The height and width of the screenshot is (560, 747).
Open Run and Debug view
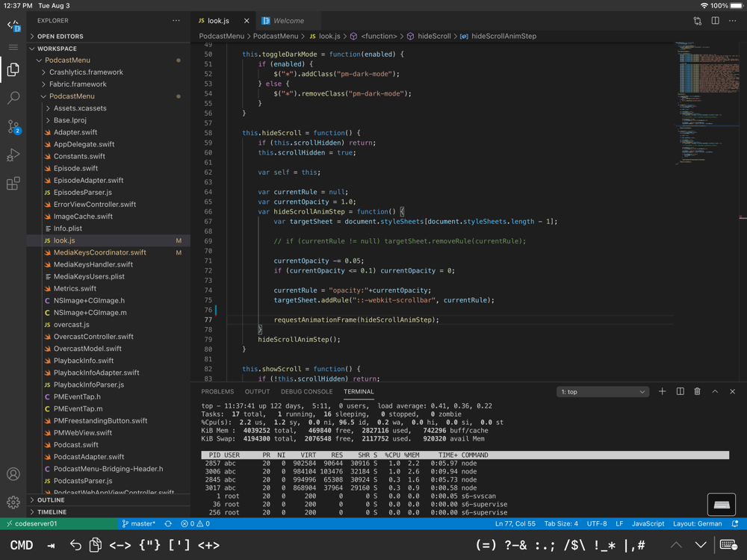tap(13, 155)
